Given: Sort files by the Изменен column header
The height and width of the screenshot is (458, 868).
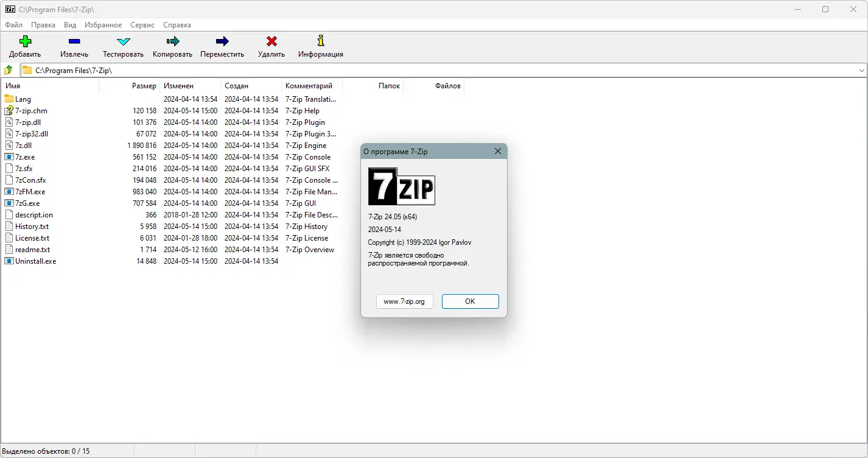Looking at the screenshot, I should 191,86.
